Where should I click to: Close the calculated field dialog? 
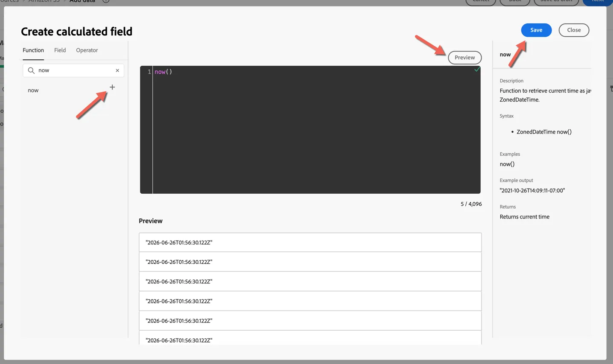pos(574,30)
